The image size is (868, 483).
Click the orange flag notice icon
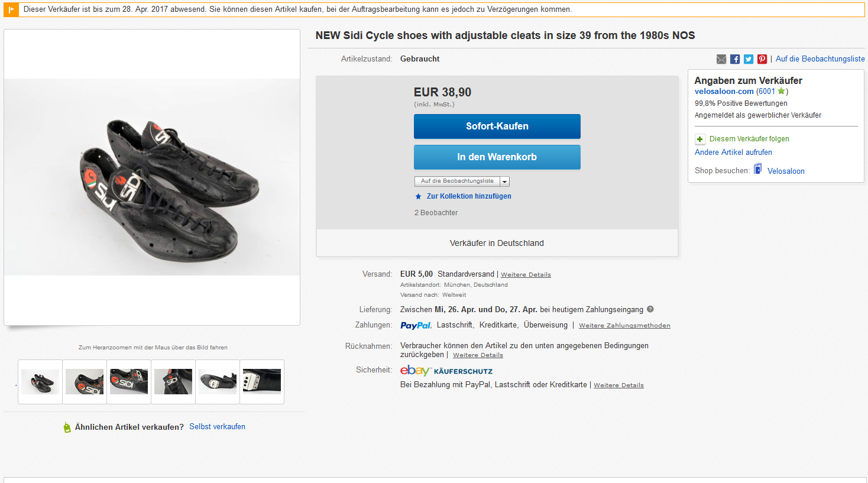[11, 9]
